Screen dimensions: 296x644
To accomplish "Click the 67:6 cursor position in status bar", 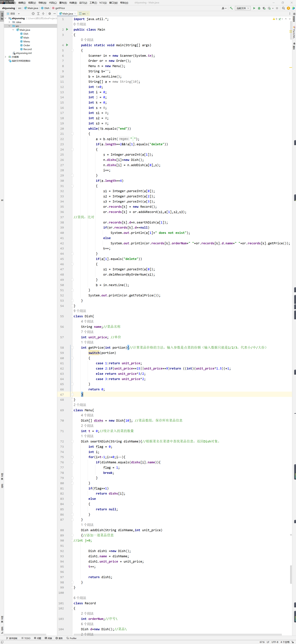I will 262,642.
